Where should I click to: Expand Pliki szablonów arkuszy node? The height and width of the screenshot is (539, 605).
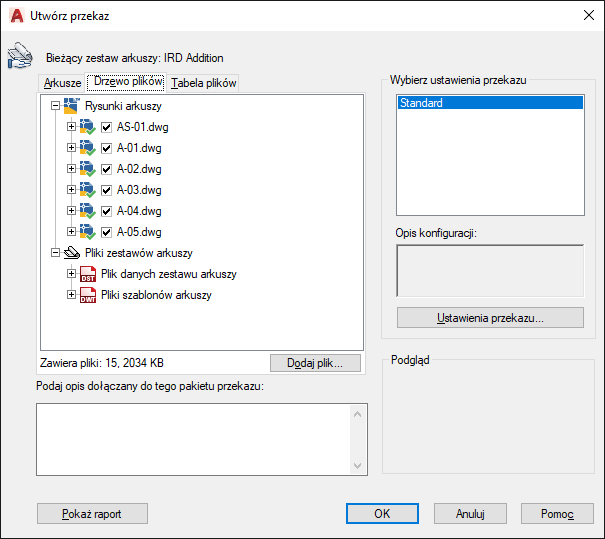[71, 295]
